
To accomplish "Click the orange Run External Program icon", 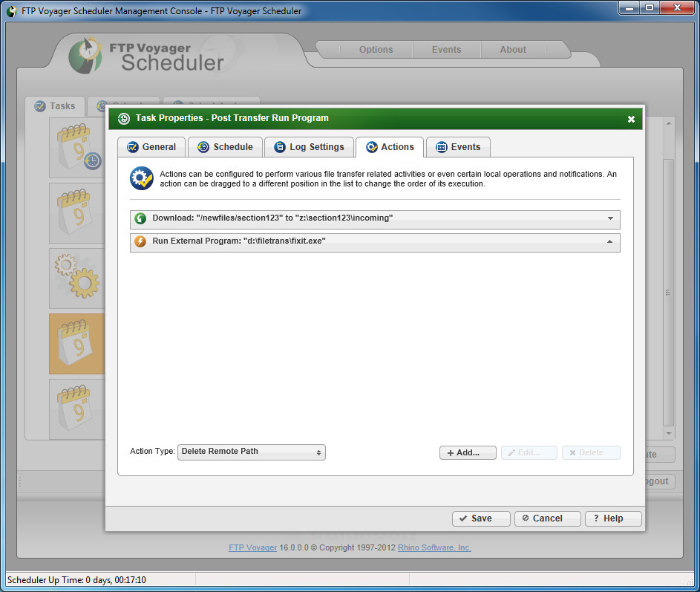I will [140, 241].
